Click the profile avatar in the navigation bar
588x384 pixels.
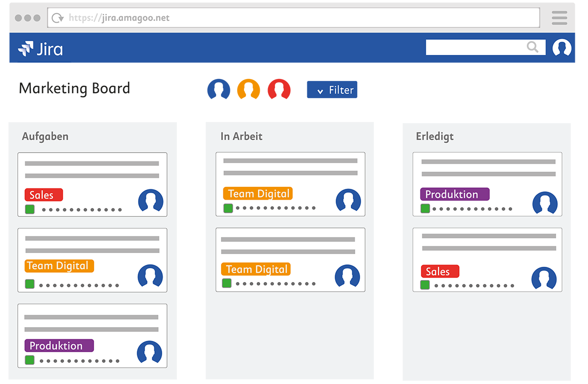pyautogui.click(x=562, y=48)
